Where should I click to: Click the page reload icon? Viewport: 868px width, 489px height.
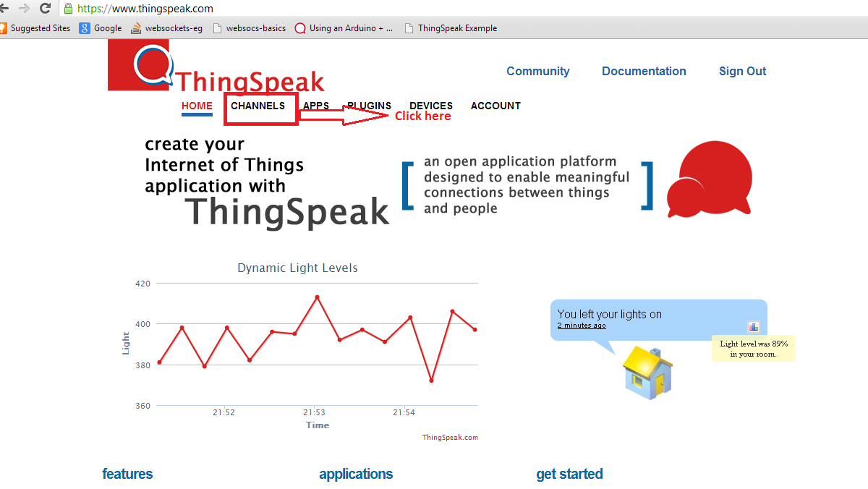45,8
